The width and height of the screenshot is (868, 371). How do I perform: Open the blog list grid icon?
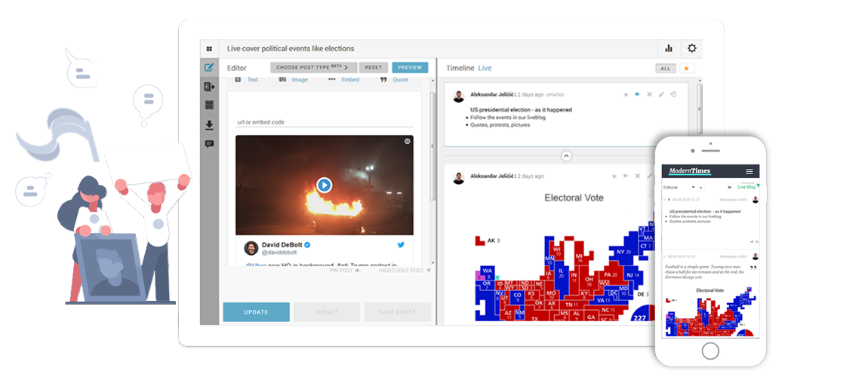click(209, 49)
